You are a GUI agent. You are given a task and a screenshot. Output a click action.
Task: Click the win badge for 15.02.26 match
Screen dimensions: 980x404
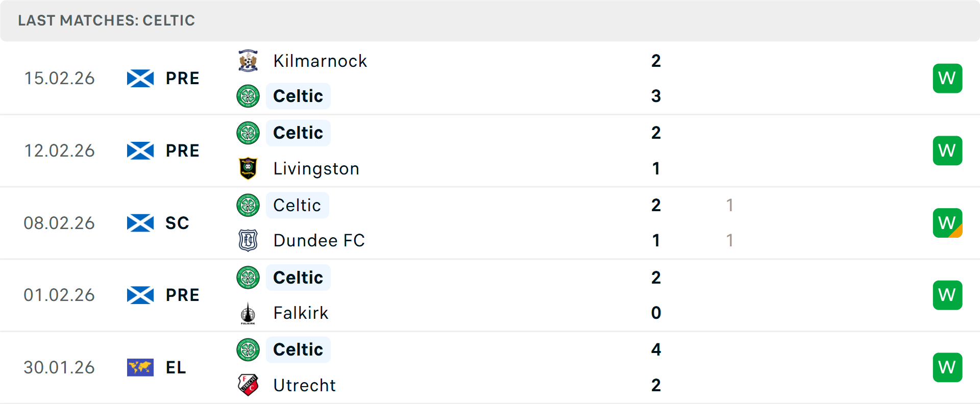(x=947, y=79)
